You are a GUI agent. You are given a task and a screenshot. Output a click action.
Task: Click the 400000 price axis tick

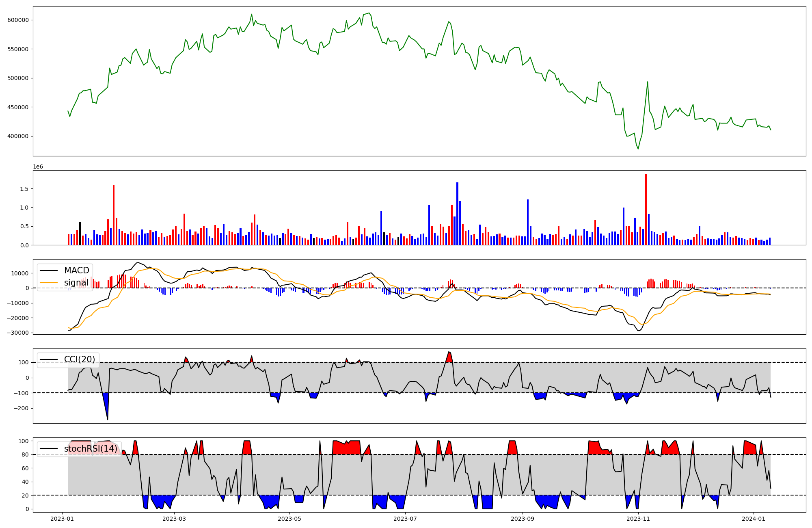click(18, 136)
